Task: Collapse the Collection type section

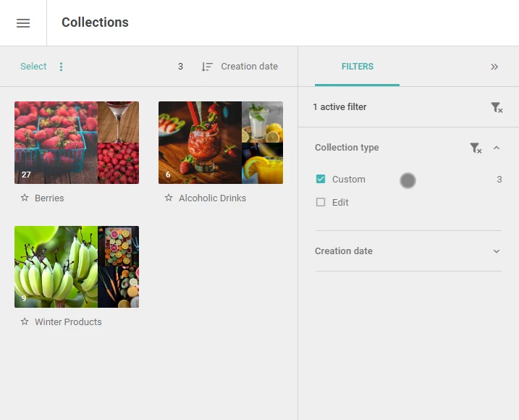Action: [x=496, y=148]
